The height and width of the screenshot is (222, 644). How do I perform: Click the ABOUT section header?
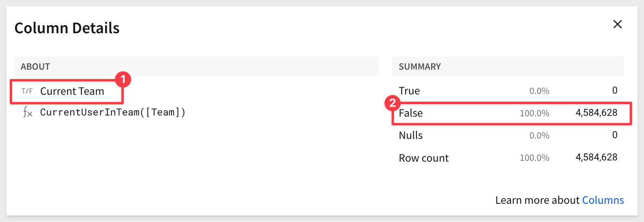coord(35,66)
